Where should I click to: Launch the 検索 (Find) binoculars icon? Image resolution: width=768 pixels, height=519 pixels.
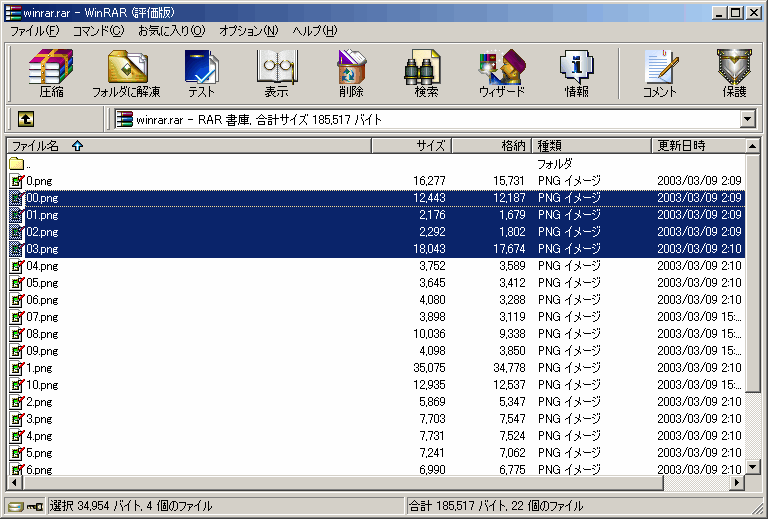coord(426,73)
